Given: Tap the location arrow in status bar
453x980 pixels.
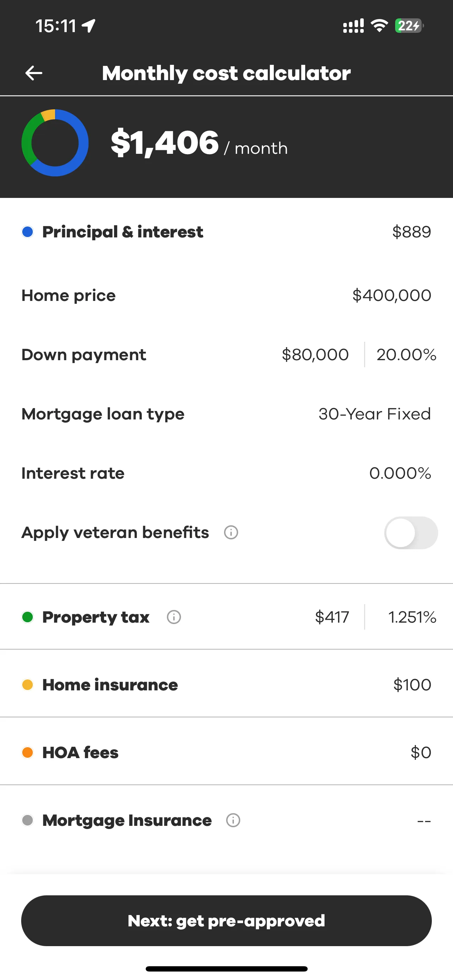Looking at the screenshot, I should pyautogui.click(x=89, y=26).
